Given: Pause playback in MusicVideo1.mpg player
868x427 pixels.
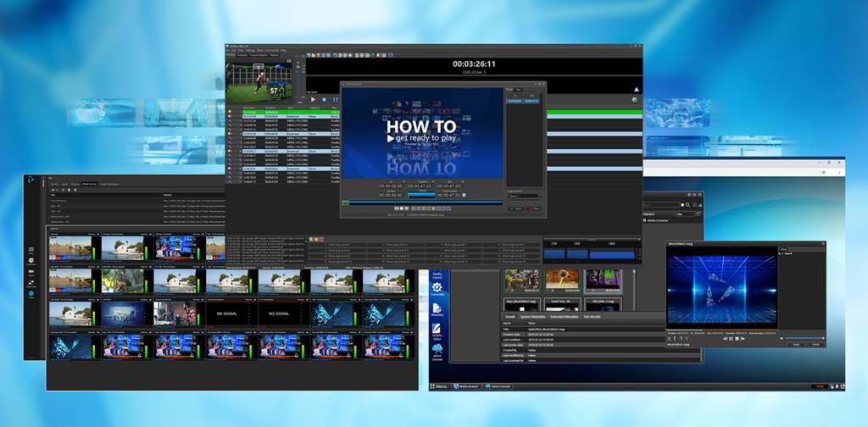Looking at the screenshot, I should 731,339.
